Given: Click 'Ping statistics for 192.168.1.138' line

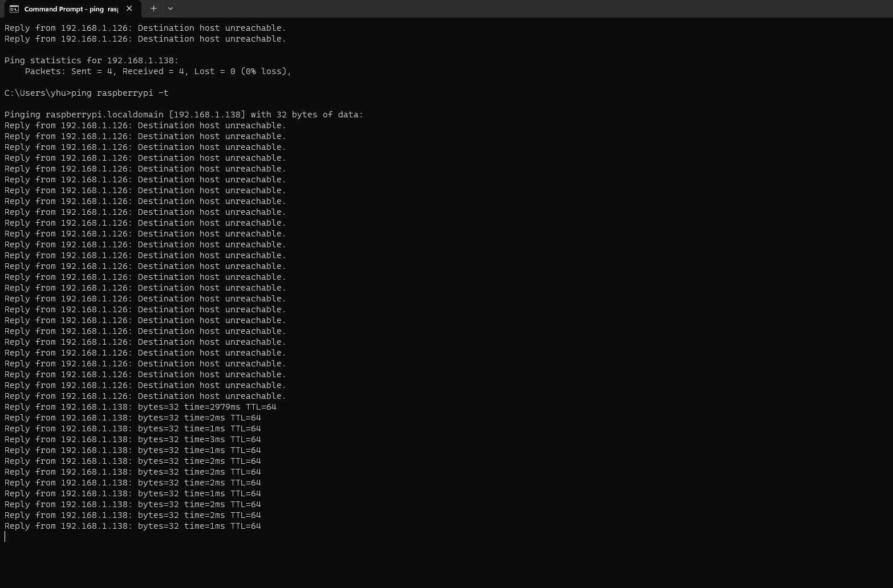Looking at the screenshot, I should 91,60.
